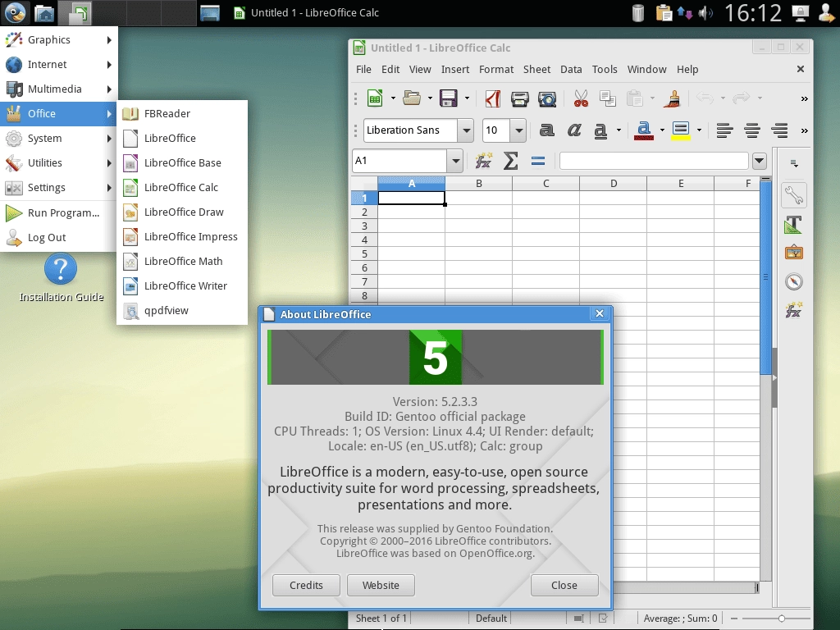The image size is (840, 630).
Task: Open sidebar Navigator compass icon
Action: coord(793,281)
